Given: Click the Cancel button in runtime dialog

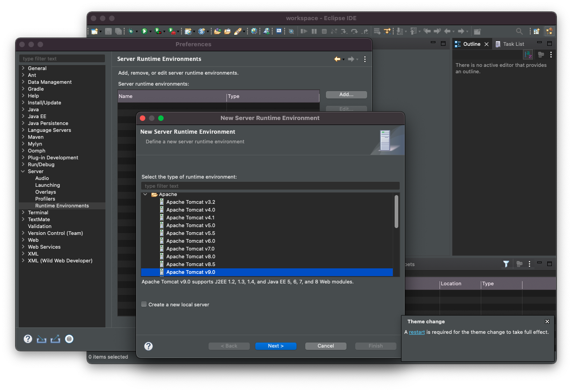Looking at the screenshot, I should point(326,346).
